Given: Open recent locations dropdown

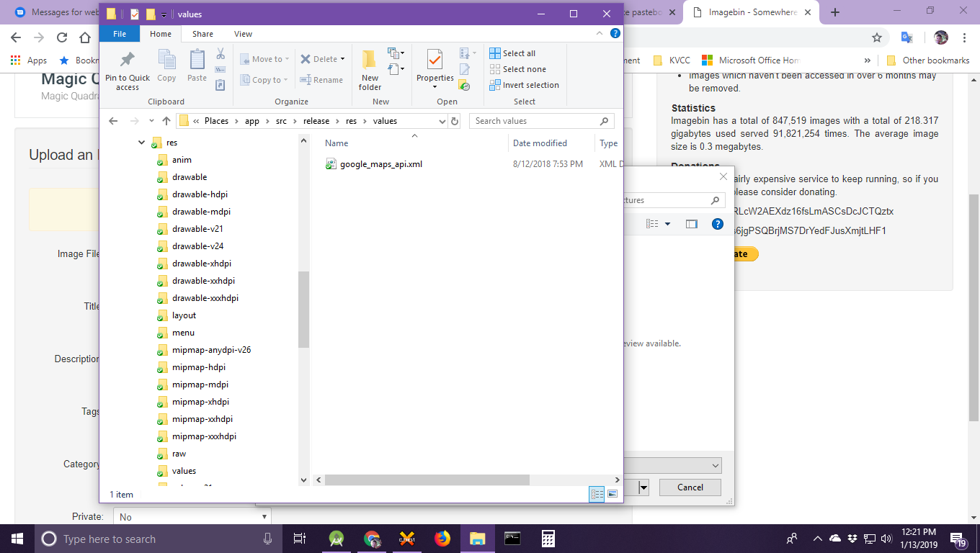Looking at the screenshot, I should [x=151, y=121].
